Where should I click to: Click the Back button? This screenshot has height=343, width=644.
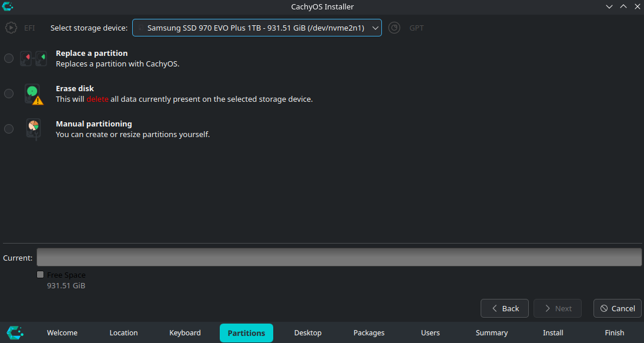[505, 308]
